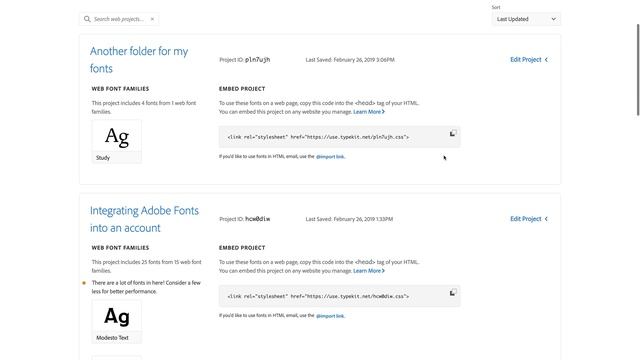Clear the search field with the X

click(x=152, y=19)
